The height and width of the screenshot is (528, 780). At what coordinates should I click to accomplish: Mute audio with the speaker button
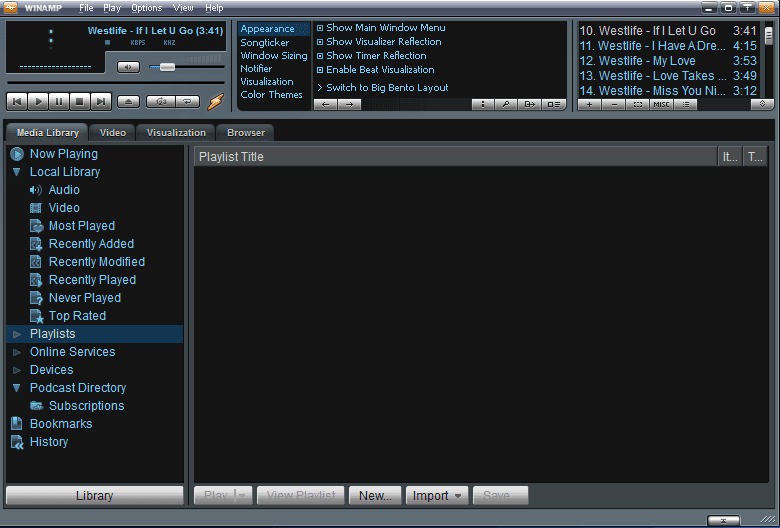[x=128, y=67]
